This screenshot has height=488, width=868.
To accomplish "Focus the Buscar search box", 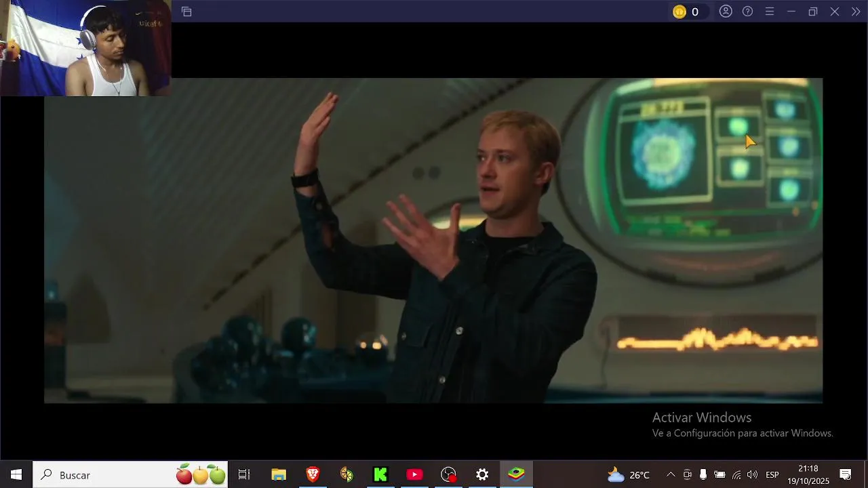I will [130, 474].
